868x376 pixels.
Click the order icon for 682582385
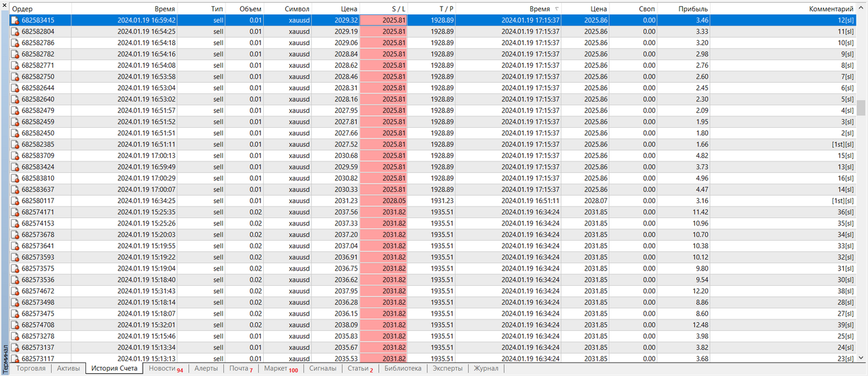15,144
